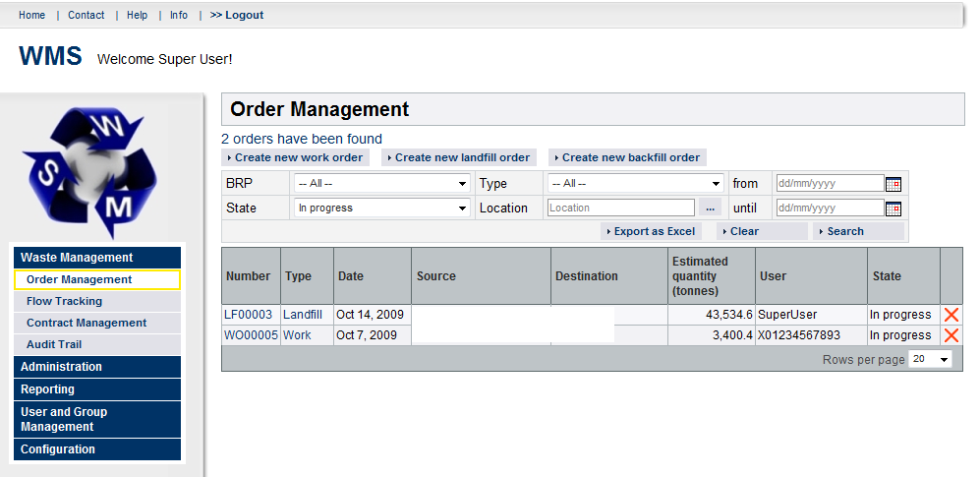
Task: Click the Logout link
Action: coord(237,15)
